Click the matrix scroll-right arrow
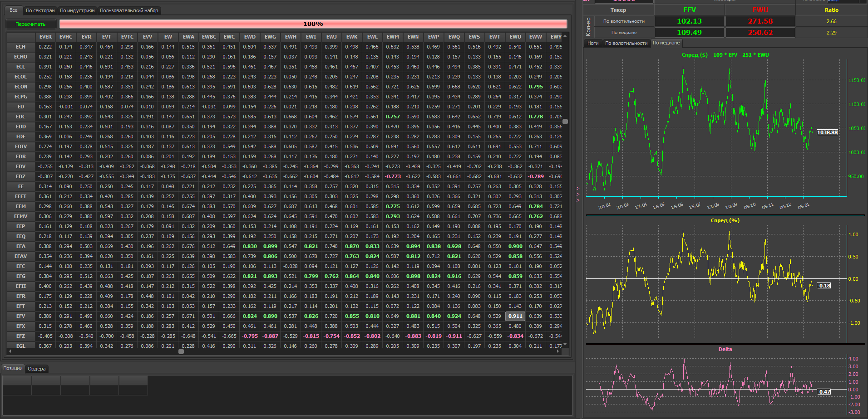 tap(559, 351)
